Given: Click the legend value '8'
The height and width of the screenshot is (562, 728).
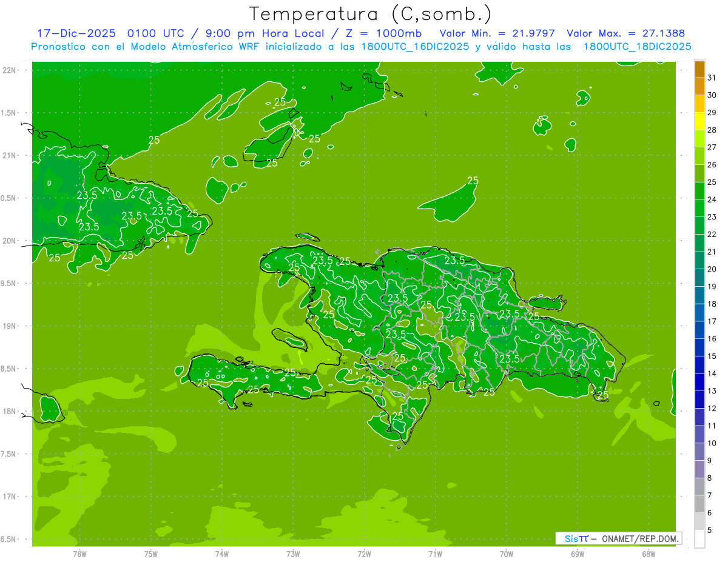Looking at the screenshot, I should coord(710,478).
